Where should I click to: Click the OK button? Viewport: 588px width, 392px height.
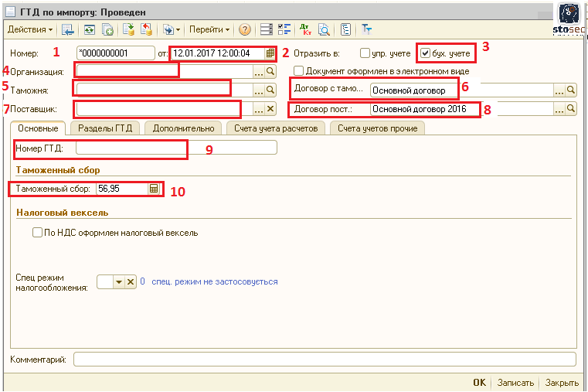pos(479,383)
